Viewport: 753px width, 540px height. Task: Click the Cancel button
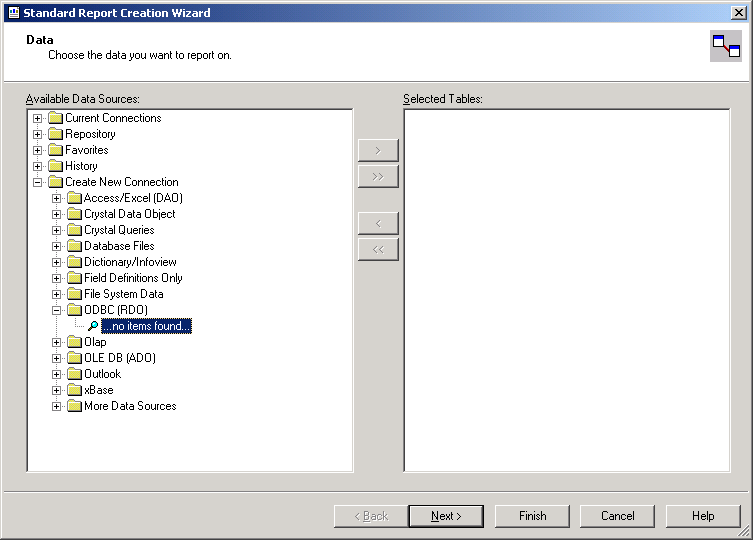tap(617, 516)
